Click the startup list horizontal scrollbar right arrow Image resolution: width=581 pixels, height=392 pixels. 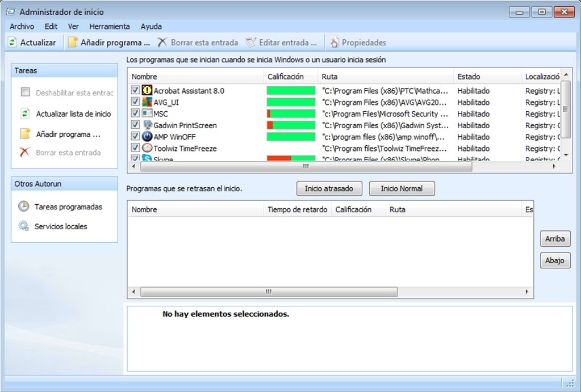(x=554, y=167)
